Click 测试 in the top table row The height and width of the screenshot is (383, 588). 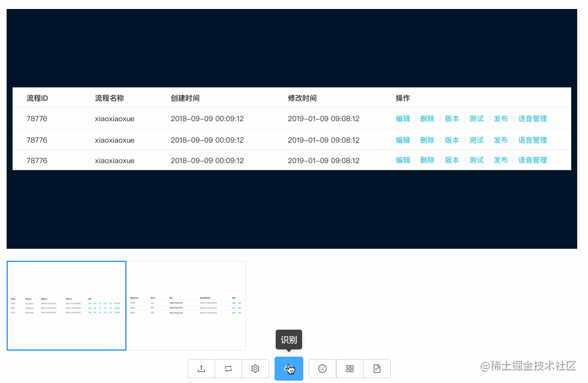[477, 119]
